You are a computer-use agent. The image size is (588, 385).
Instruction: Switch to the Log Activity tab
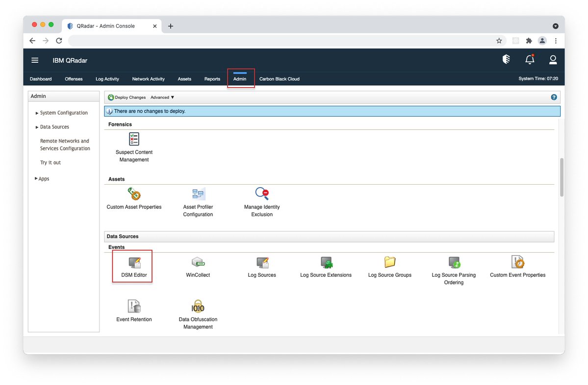coord(107,79)
